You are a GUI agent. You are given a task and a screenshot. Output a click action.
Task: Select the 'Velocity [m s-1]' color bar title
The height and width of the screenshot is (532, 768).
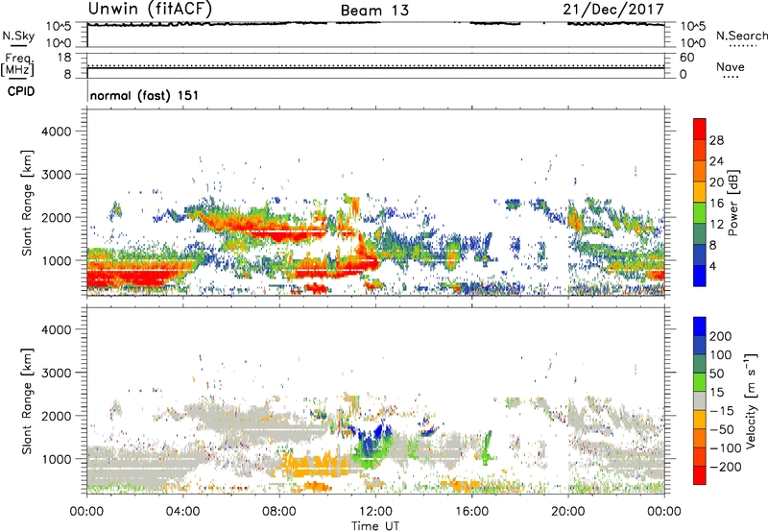tap(751, 401)
